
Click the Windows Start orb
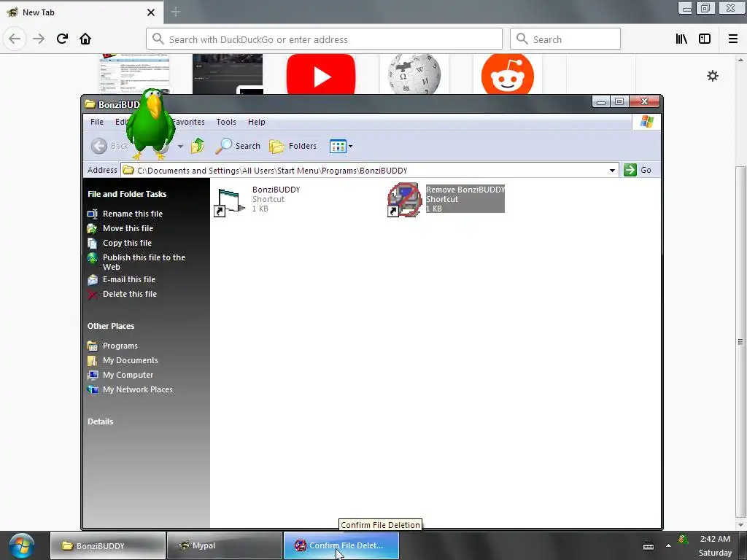(21, 545)
